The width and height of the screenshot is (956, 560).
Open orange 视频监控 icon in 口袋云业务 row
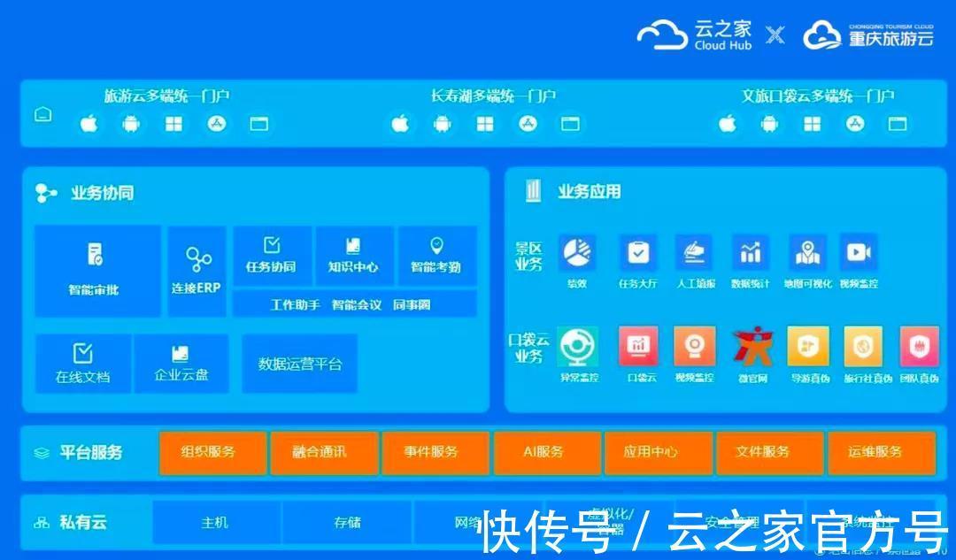(695, 347)
